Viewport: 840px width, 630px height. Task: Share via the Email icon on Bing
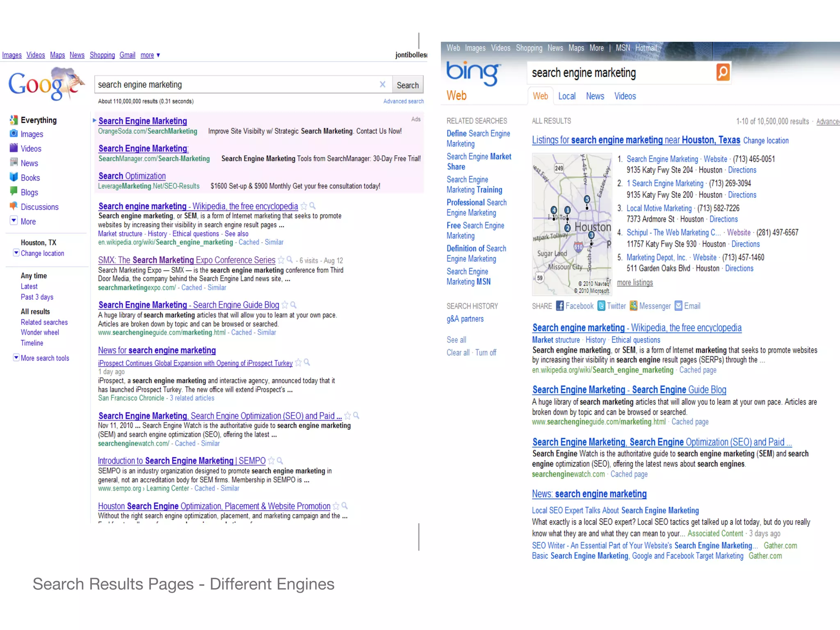[x=678, y=306]
